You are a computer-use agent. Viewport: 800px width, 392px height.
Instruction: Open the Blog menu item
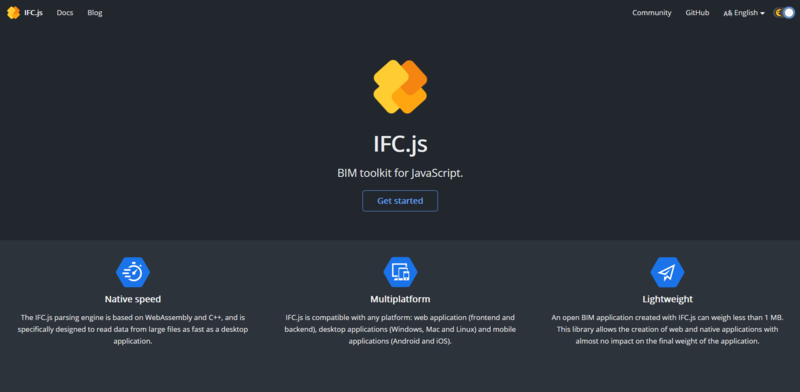(95, 13)
